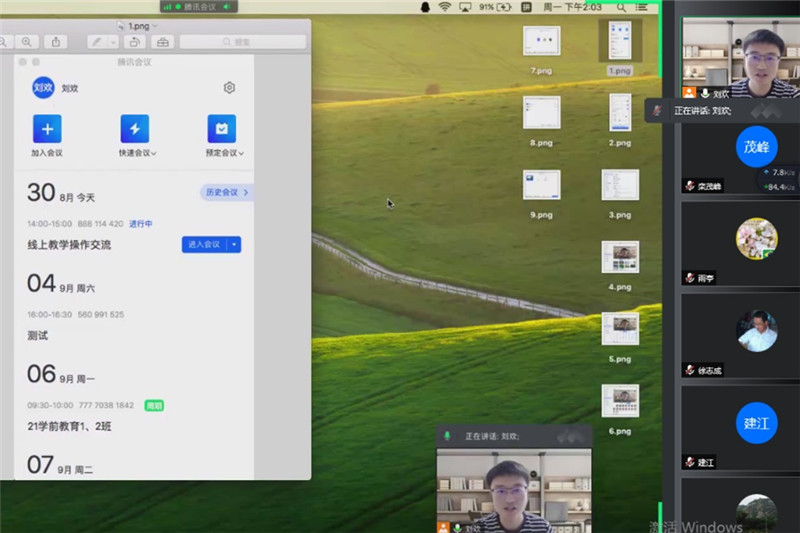Click the 进入会议 button
Screen dimensions: 800x533
coord(204,244)
